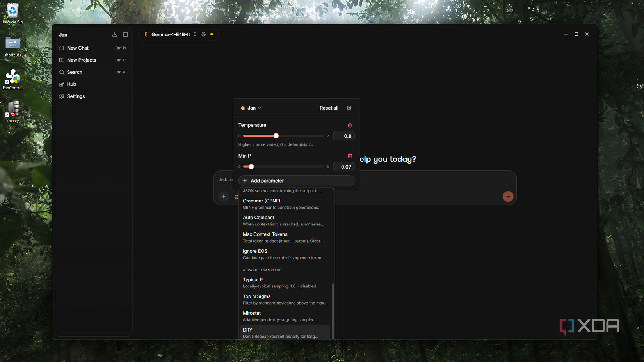The height and width of the screenshot is (362, 644).
Task: Select Top N Sigma advanced sampler
Action: tap(285, 300)
